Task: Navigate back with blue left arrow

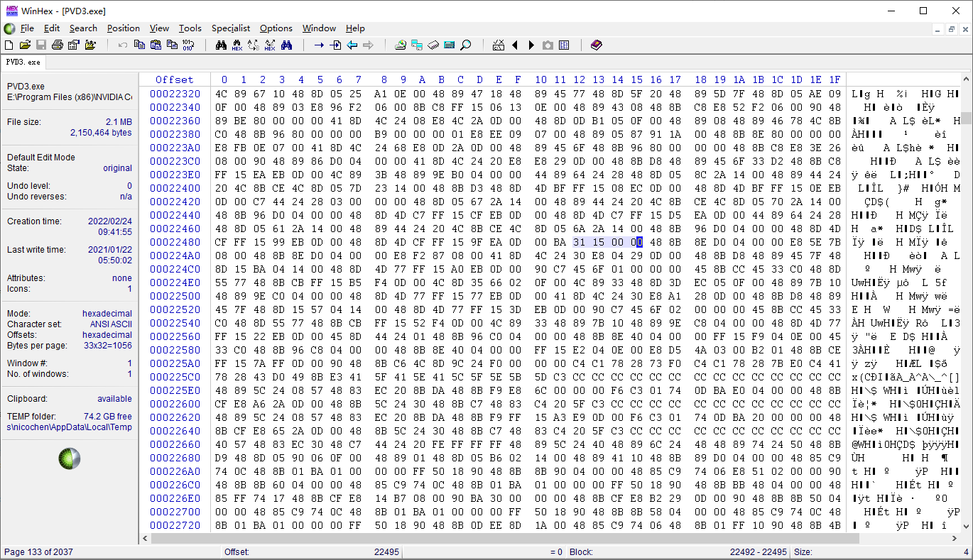Action: click(352, 45)
